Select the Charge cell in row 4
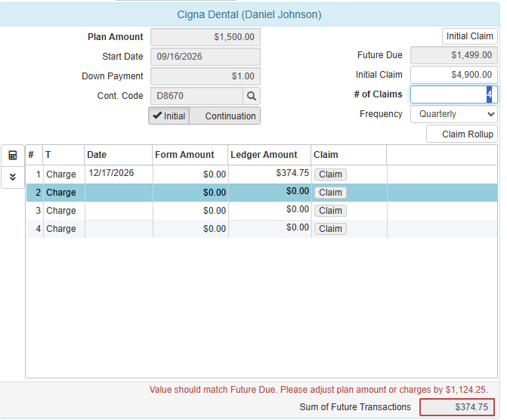Screen dimensions: 507x420 [x=63, y=229]
